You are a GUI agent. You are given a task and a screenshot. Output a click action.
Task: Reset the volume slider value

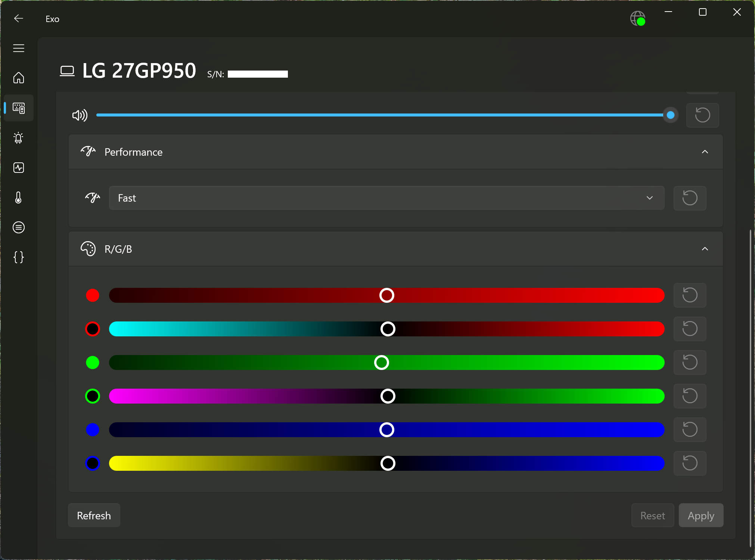click(x=702, y=115)
